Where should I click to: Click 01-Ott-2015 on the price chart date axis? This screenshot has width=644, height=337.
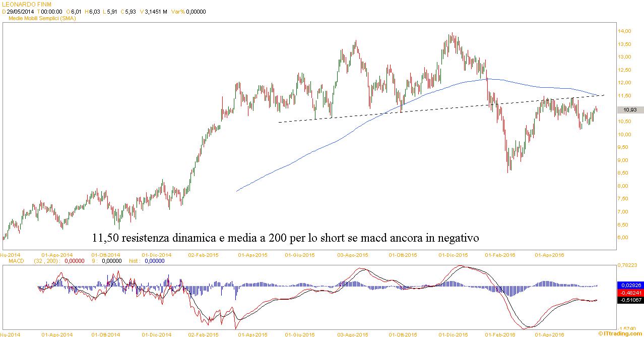pyautogui.click(x=404, y=255)
